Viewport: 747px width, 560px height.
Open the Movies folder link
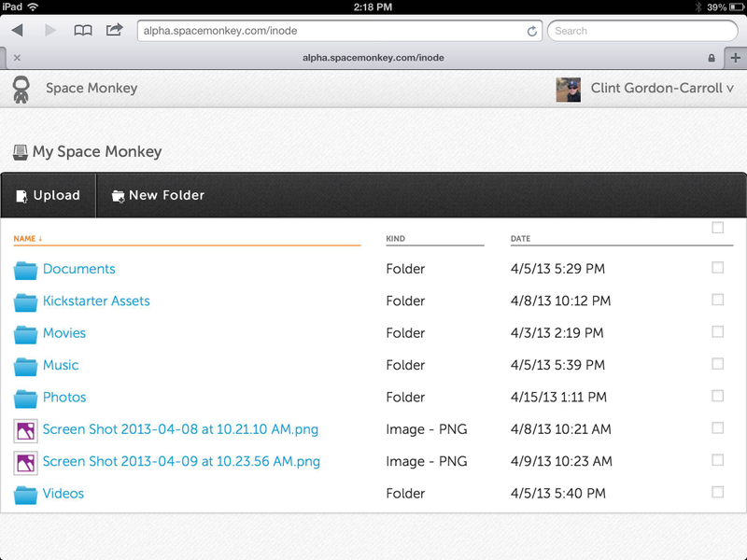point(64,333)
